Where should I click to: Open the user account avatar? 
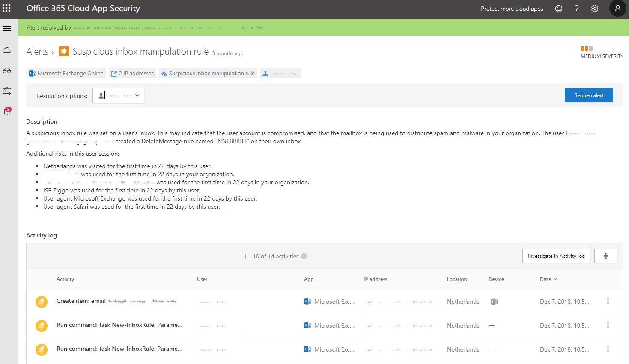(617, 8)
